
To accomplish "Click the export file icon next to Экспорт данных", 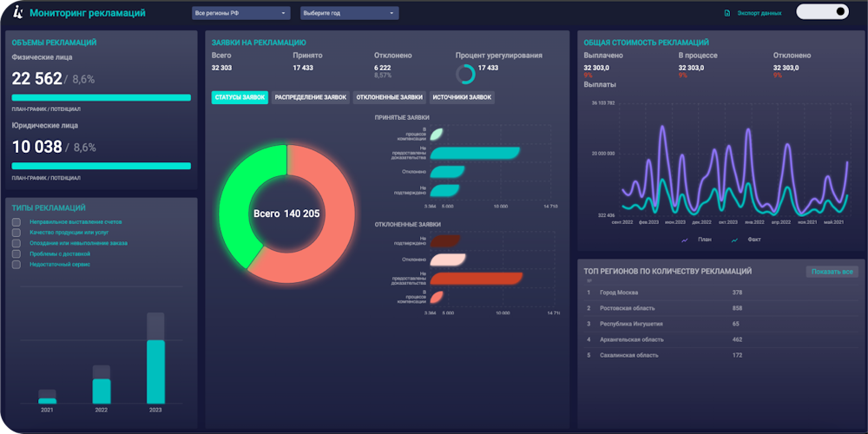I will pyautogui.click(x=727, y=13).
